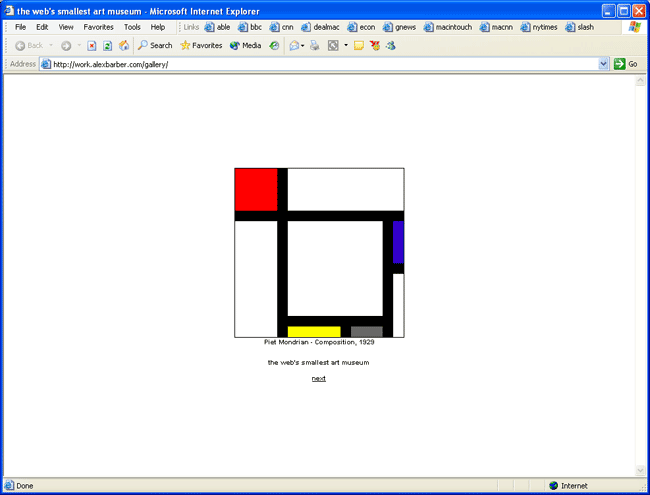Click 'the web's smallest art museum' text
The width and height of the screenshot is (650, 495).
point(318,362)
